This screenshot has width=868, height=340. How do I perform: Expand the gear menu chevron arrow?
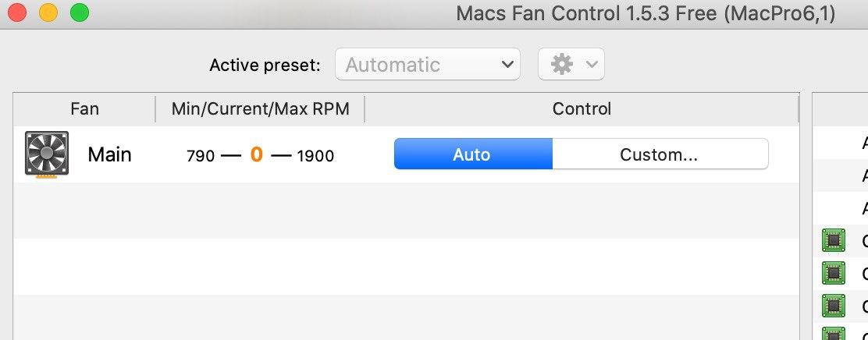coord(591,65)
